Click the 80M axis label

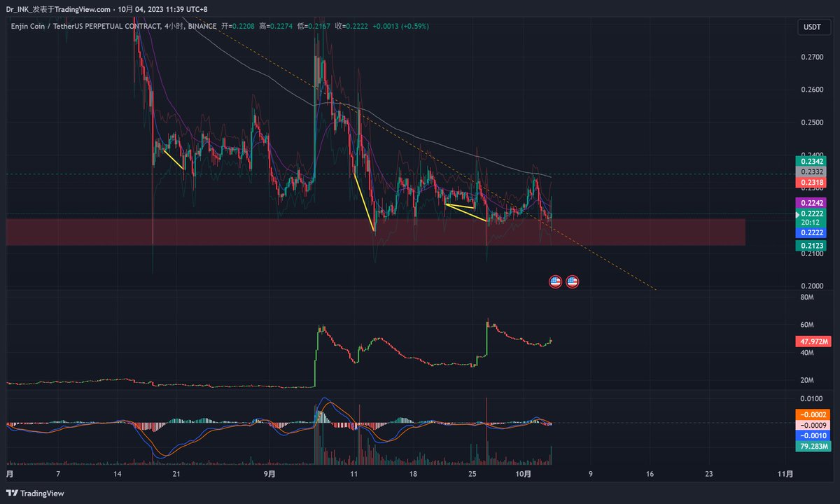pyautogui.click(x=807, y=297)
